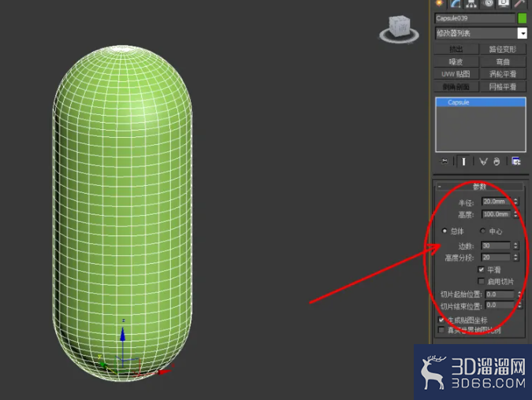Open the green object color swatch
Viewport: 532px width, 400px height.
pyautogui.click(x=523, y=18)
